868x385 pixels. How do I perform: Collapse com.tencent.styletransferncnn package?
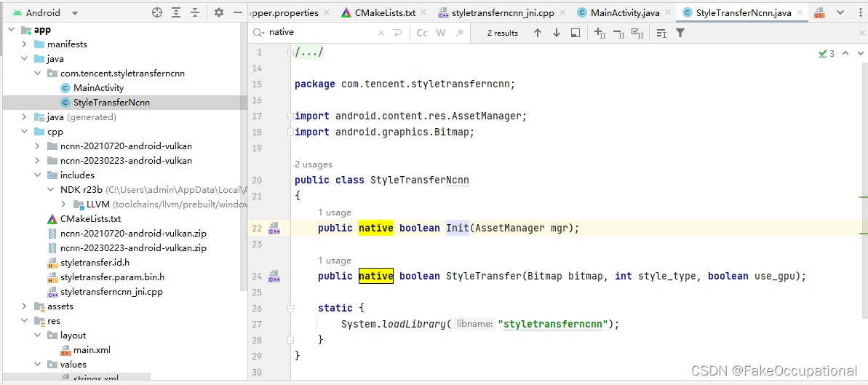[38, 73]
